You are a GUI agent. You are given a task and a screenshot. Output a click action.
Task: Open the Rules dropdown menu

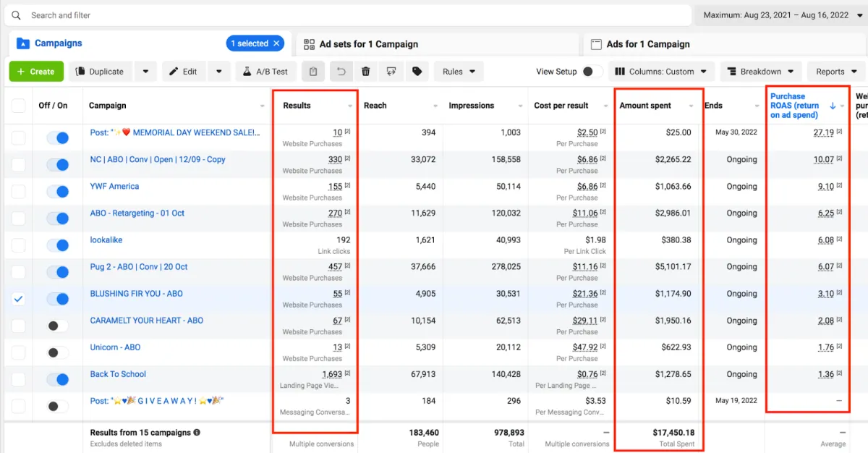point(459,72)
